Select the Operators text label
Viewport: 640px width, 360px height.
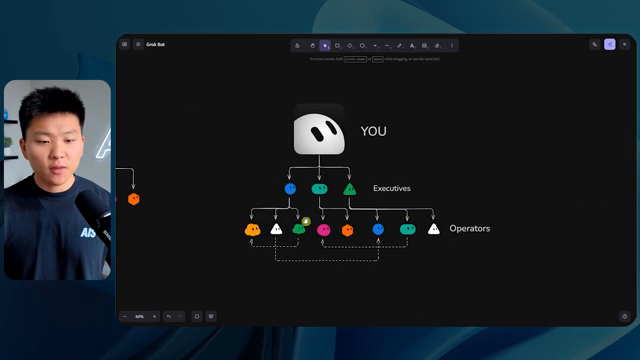[x=470, y=228]
